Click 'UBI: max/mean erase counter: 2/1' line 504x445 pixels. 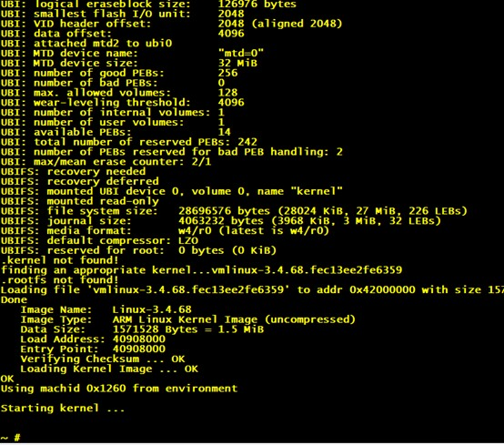pyautogui.click(x=106, y=161)
